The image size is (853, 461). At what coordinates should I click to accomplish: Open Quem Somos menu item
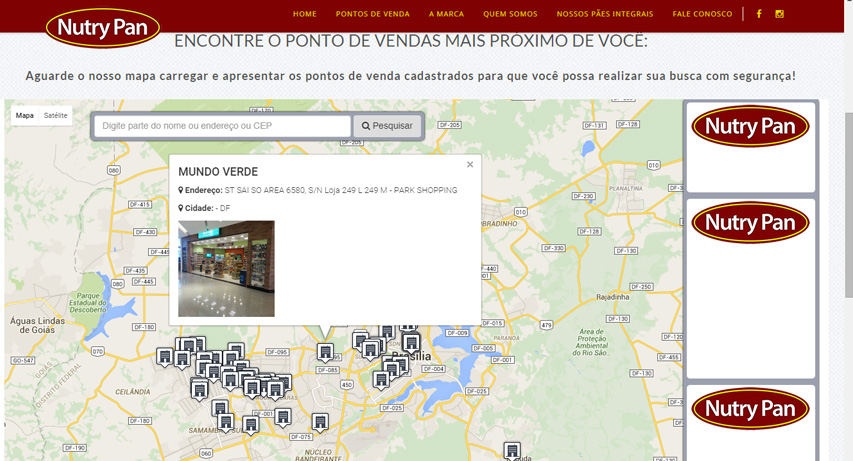[x=510, y=14]
